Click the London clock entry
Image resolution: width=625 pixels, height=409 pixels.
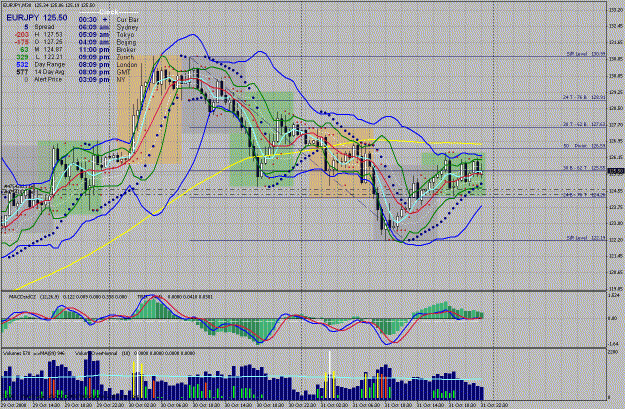click(x=108, y=65)
